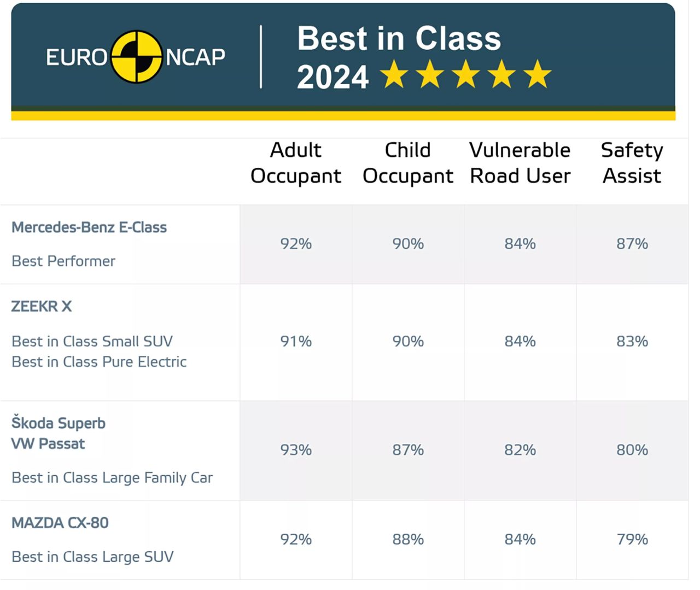The height and width of the screenshot is (590, 700).
Task: Select the Safety Assist column header
Action: pyautogui.click(x=632, y=163)
